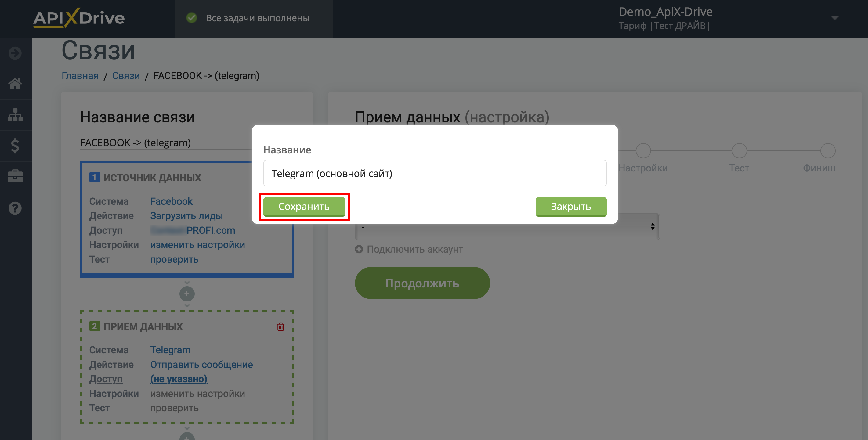Click the Продолжить button
Image resolution: width=868 pixels, height=440 pixels.
[422, 283]
